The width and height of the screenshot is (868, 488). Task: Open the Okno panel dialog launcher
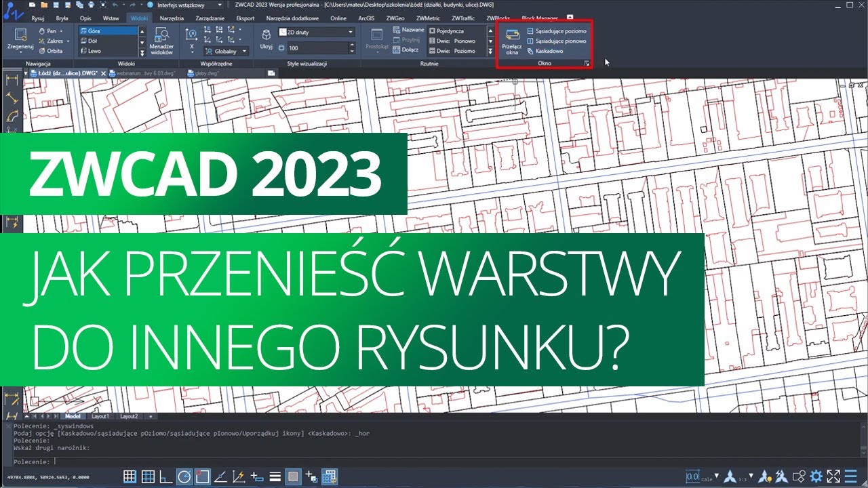pyautogui.click(x=587, y=64)
